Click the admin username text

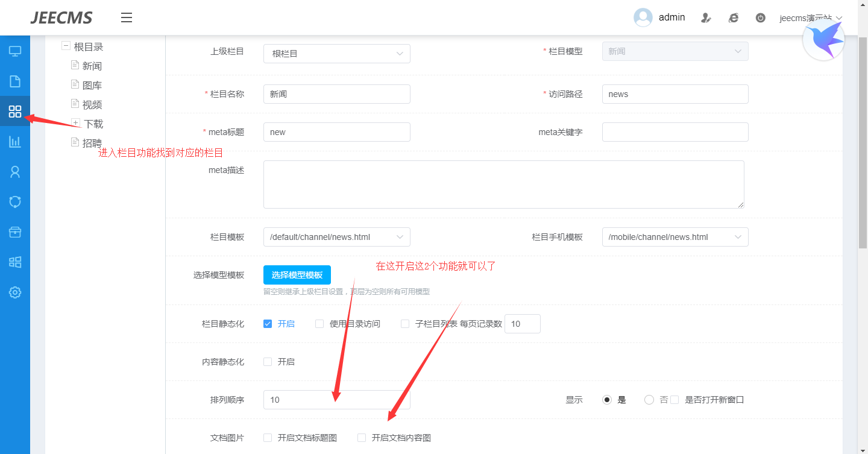(671, 17)
